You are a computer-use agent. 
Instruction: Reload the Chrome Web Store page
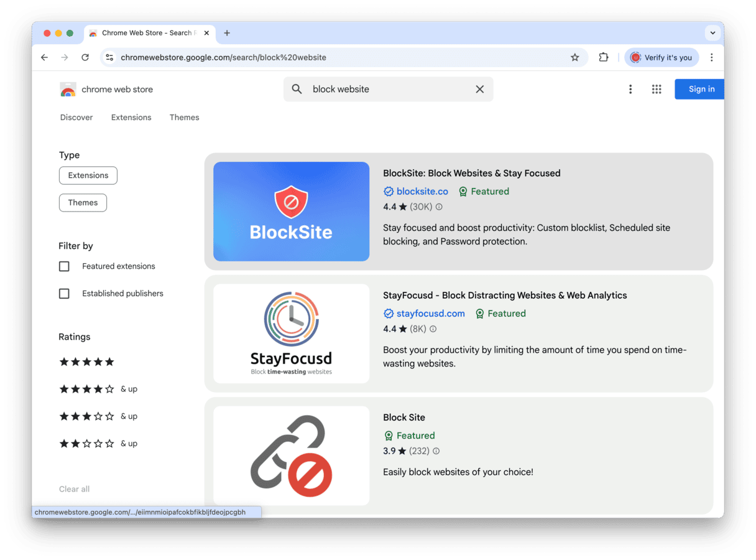point(85,57)
